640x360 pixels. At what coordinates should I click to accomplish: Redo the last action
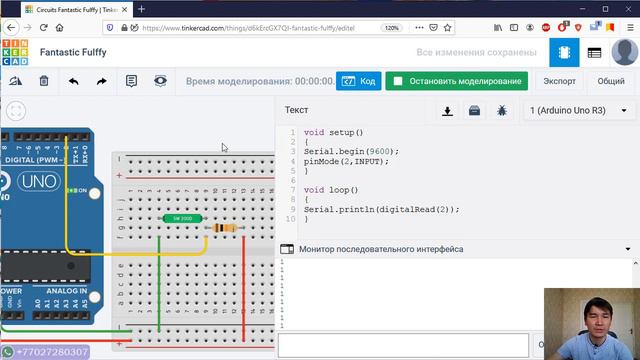click(102, 81)
